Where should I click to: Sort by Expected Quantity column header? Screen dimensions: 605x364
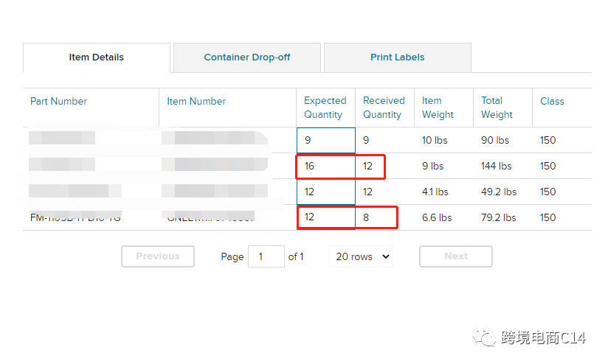[325, 108]
